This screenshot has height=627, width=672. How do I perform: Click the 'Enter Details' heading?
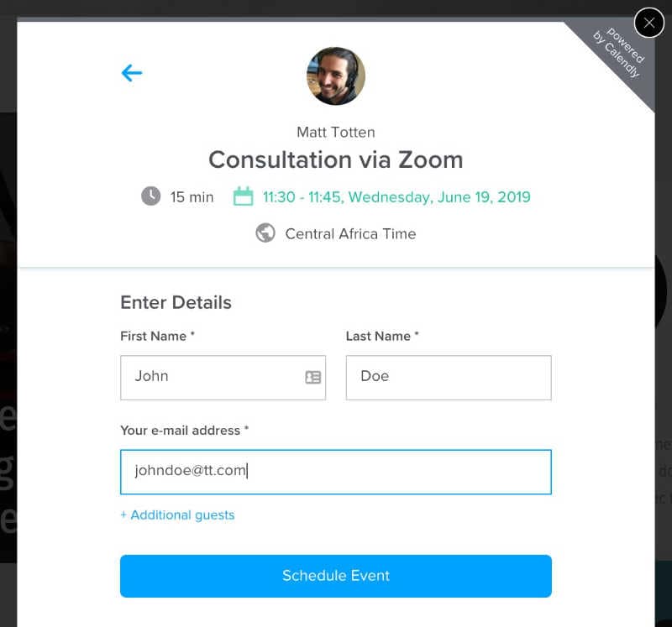pos(176,303)
